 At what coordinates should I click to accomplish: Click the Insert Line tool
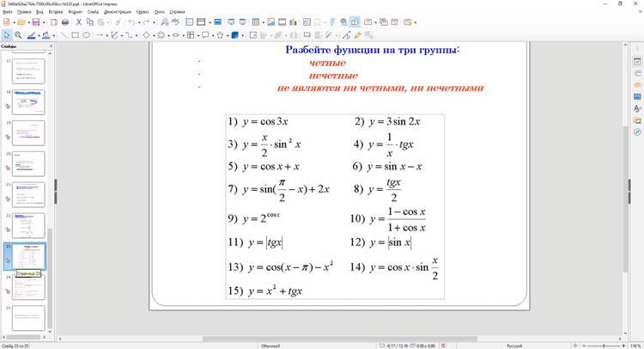click(x=64, y=35)
